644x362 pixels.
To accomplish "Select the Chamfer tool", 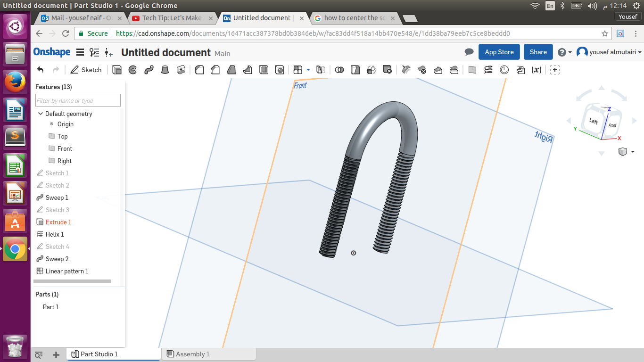I will click(x=215, y=70).
